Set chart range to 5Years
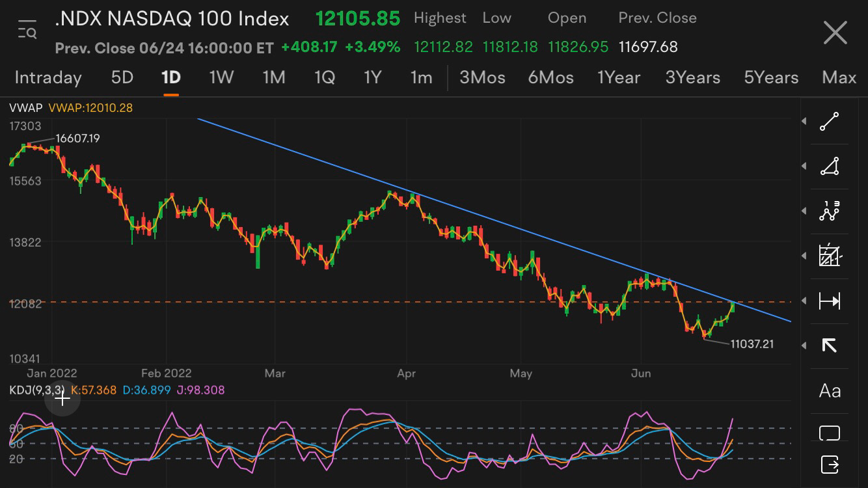This screenshot has width=868, height=488. (x=771, y=77)
